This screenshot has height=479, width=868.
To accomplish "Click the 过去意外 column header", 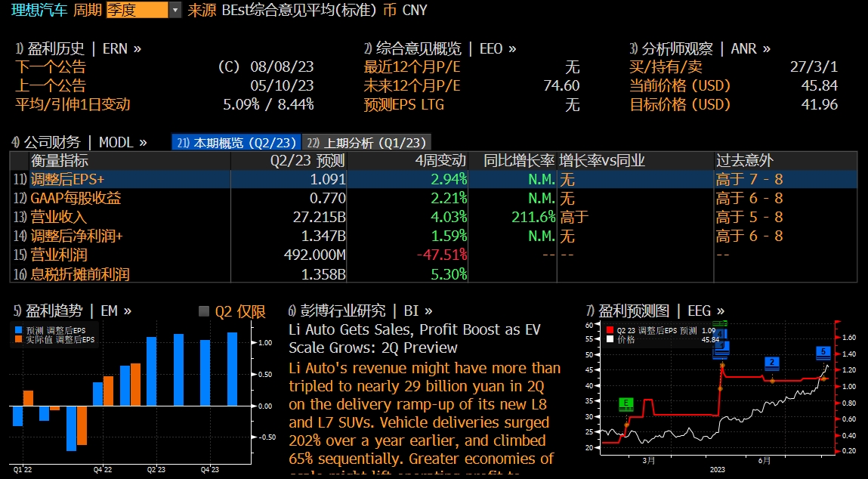I will click(x=745, y=161).
